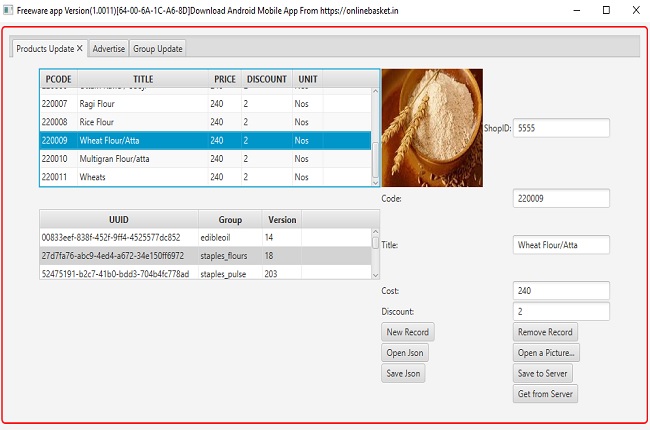Viewport: 650px width, 430px height.
Task: Click the Open Json button
Action: click(x=405, y=352)
